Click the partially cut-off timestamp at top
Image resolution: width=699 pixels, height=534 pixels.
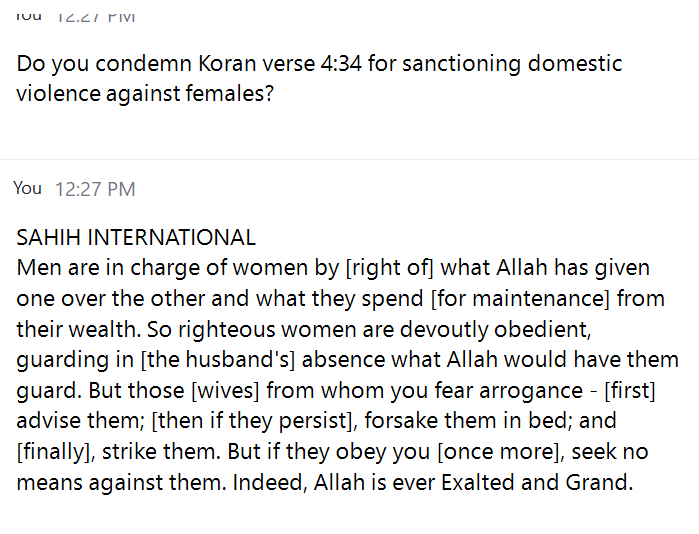pyautogui.click(x=95, y=18)
